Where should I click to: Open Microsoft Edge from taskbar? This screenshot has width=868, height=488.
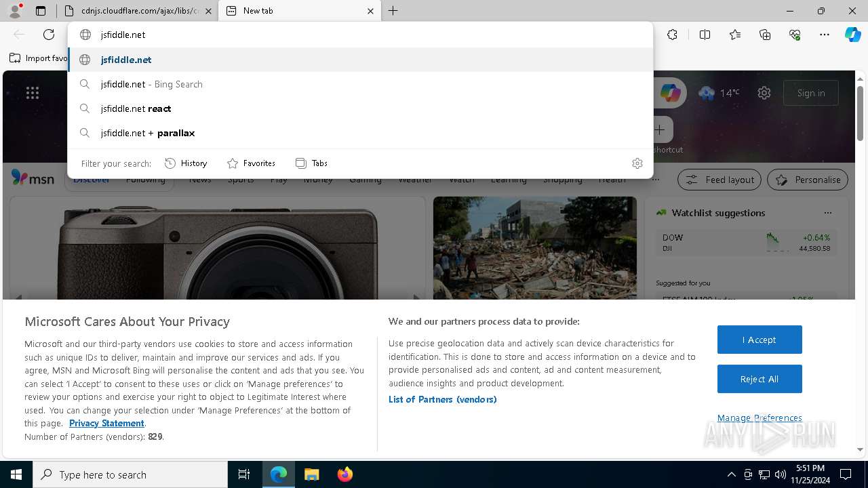tap(279, 474)
